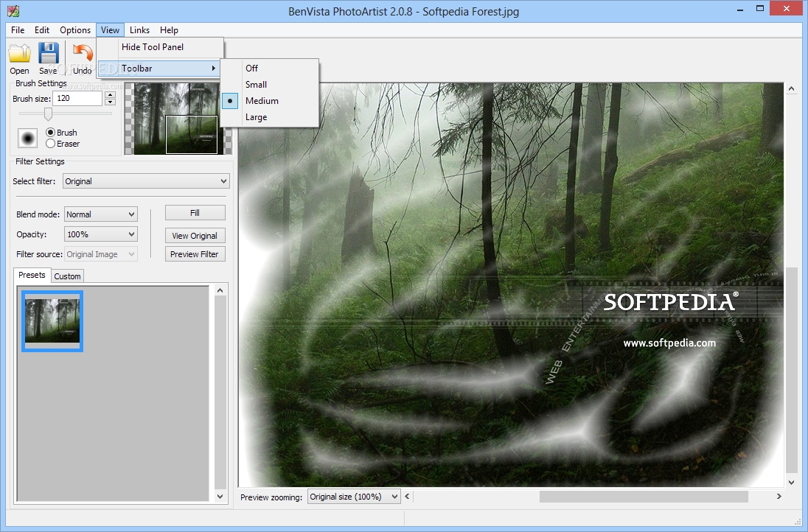This screenshot has height=532, width=808.
Task: Switch to the Presets tab
Action: coord(32,275)
